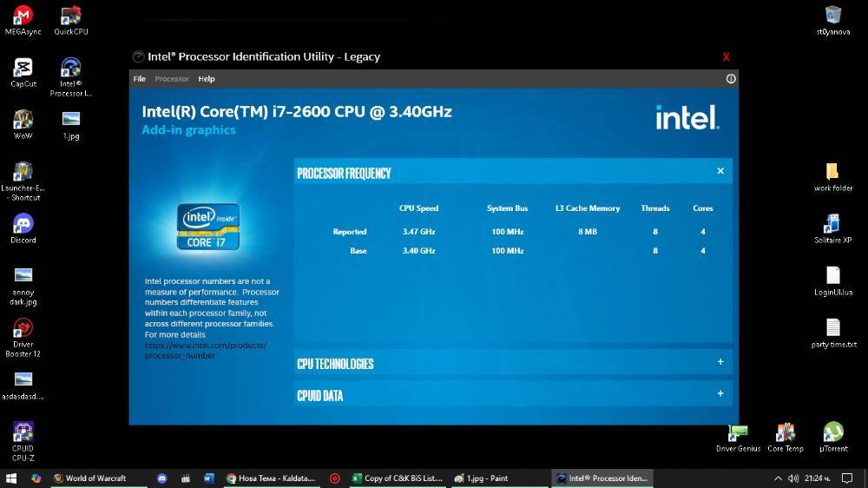The height and width of the screenshot is (488, 868).
Task: Select the µTorrent desktop icon
Action: [x=833, y=438]
